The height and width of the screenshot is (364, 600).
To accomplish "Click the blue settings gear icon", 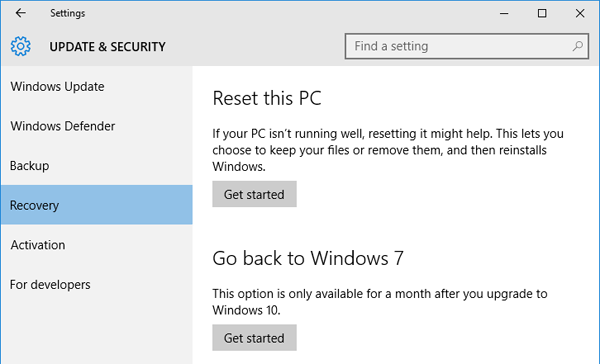I will coord(21,46).
